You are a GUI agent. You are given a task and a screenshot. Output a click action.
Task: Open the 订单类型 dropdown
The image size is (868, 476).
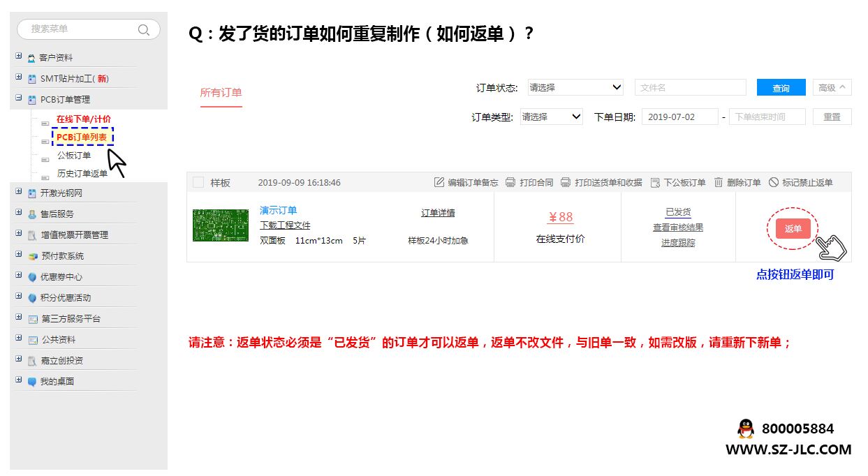pos(551,117)
